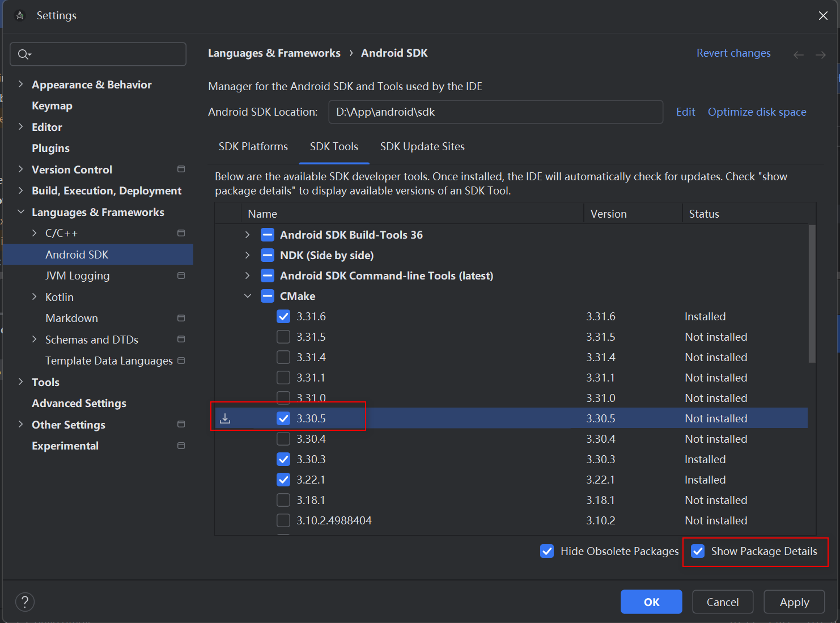Click the forward navigation arrow
Screen dimensions: 840x623
[821, 55]
